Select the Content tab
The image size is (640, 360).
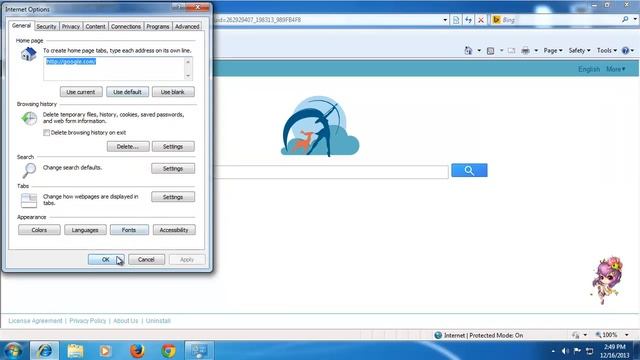point(95,27)
